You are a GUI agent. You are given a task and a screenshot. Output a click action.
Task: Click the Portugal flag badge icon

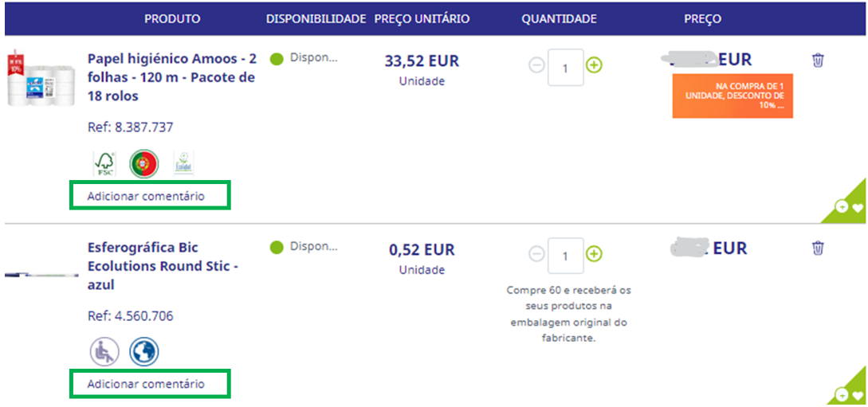(144, 163)
